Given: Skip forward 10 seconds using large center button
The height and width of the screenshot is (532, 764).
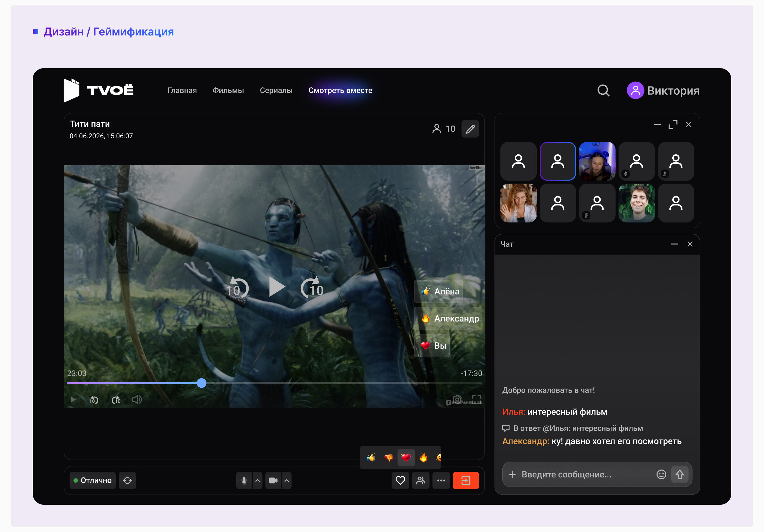Looking at the screenshot, I should 312,288.
